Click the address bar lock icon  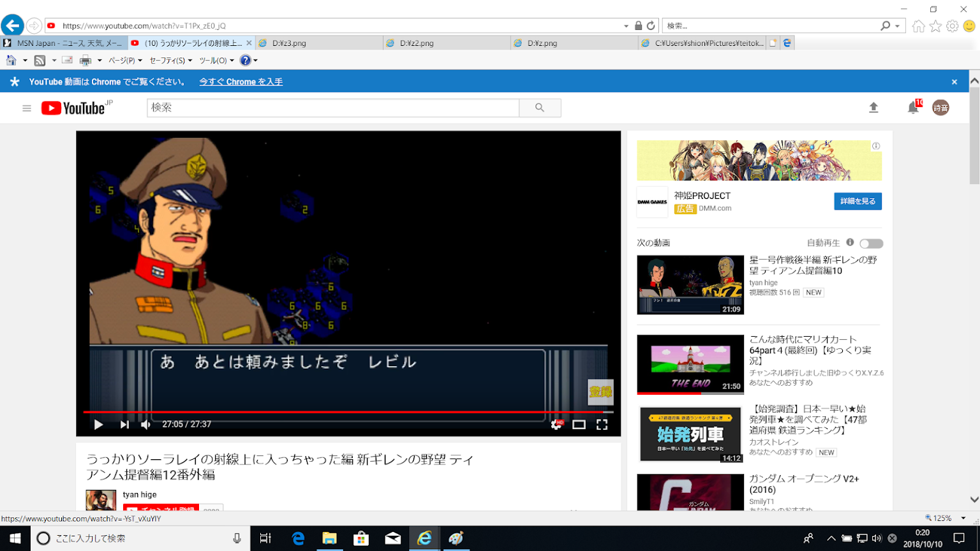(x=638, y=26)
